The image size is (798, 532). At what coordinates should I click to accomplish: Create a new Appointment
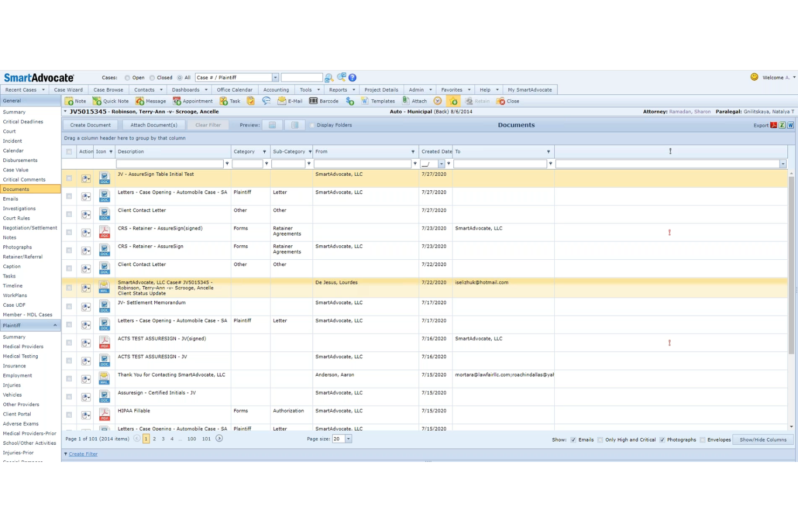click(x=192, y=101)
